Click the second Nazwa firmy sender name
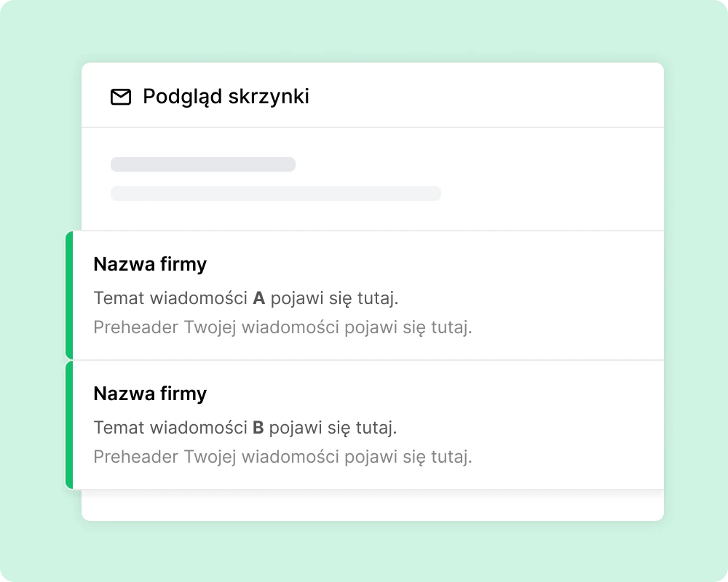Screen dimensions: 728x582 pyautogui.click(x=150, y=394)
